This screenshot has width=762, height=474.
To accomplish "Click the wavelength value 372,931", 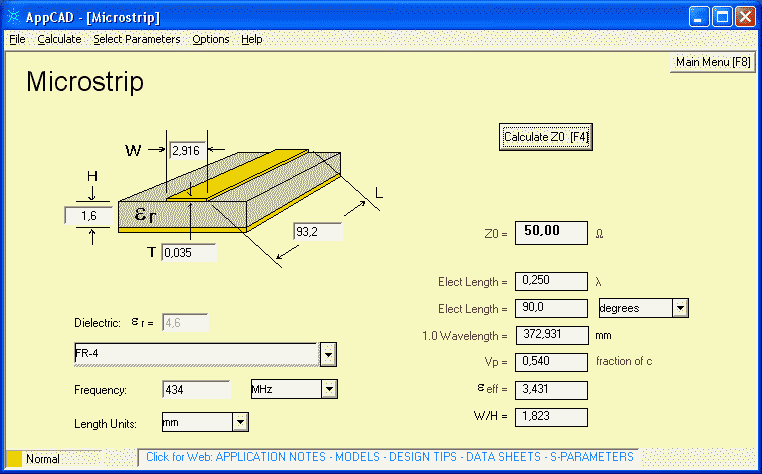I will [x=551, y=335].
